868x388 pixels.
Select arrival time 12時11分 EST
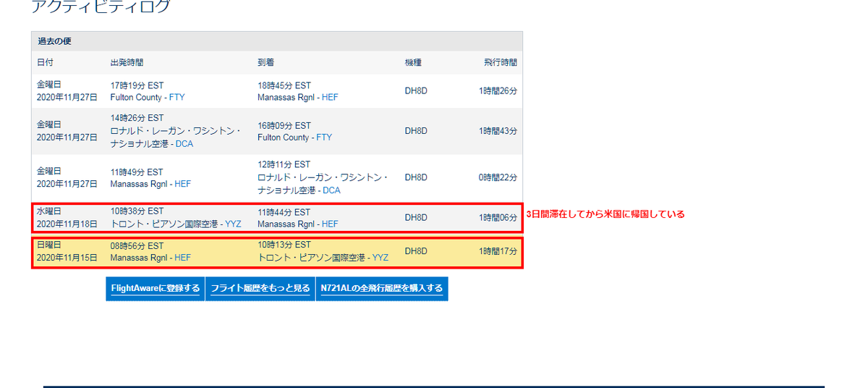click(x=284, y=164)
